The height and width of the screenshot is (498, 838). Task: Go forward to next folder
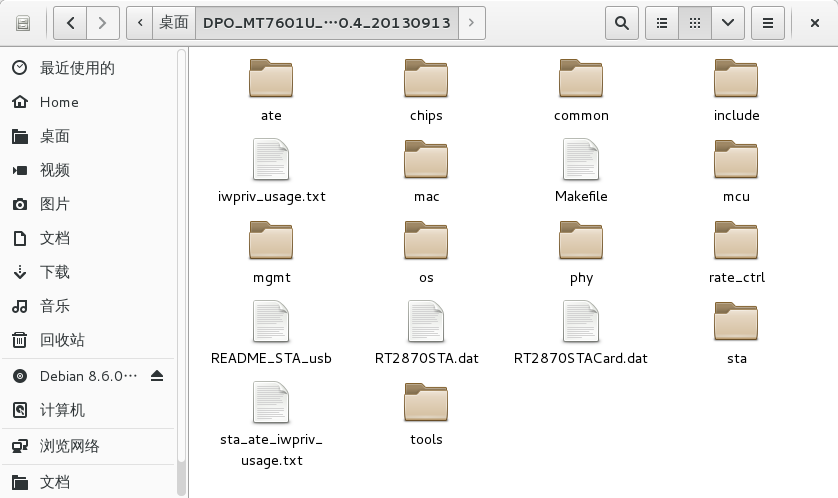(103, 23)
